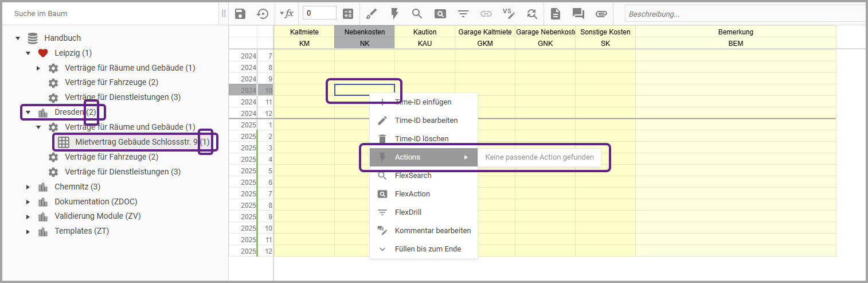
Task: Click the document icon in the toolbar
Action: click(x=555, y=14)
